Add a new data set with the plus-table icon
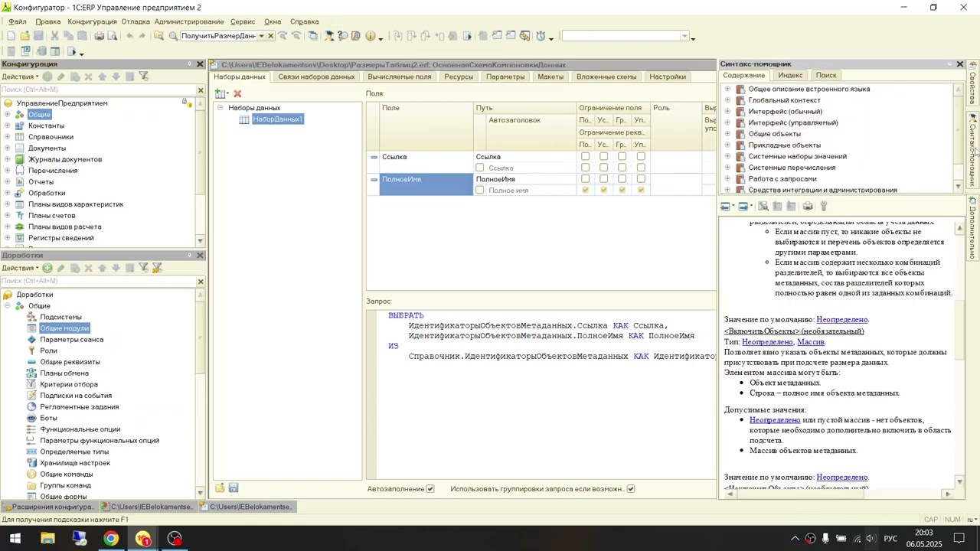Image resolution: width=980 pixels, height=551 pixels. coord(220,93)
